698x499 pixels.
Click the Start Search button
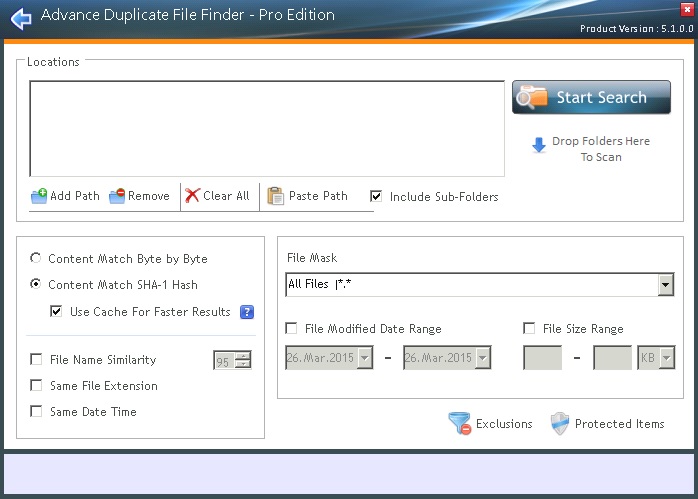tap(591, 97)
